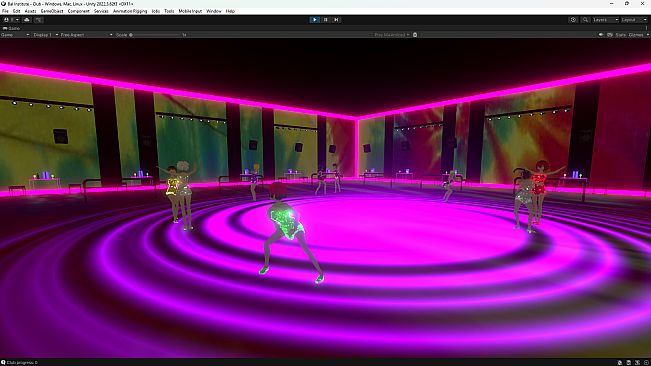Select the Game tab

point(12,28)
